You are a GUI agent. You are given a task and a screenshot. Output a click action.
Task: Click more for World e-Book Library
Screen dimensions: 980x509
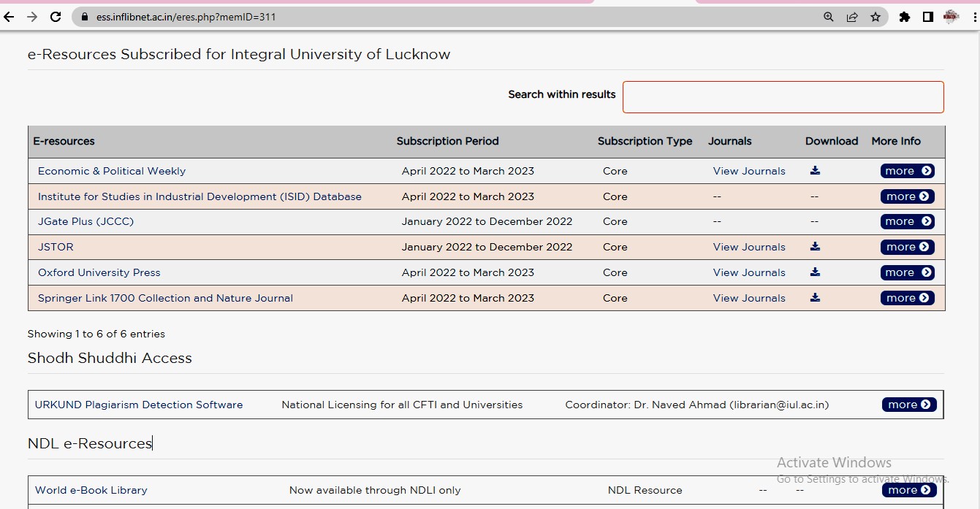click(909, 490)
